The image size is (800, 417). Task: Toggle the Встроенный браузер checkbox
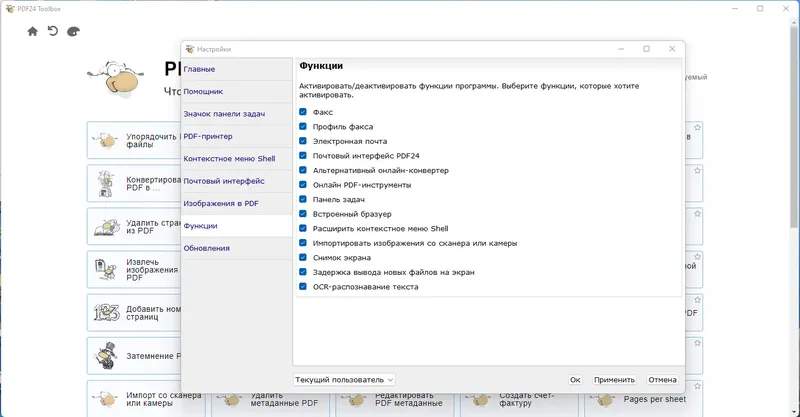coord(303,213)
